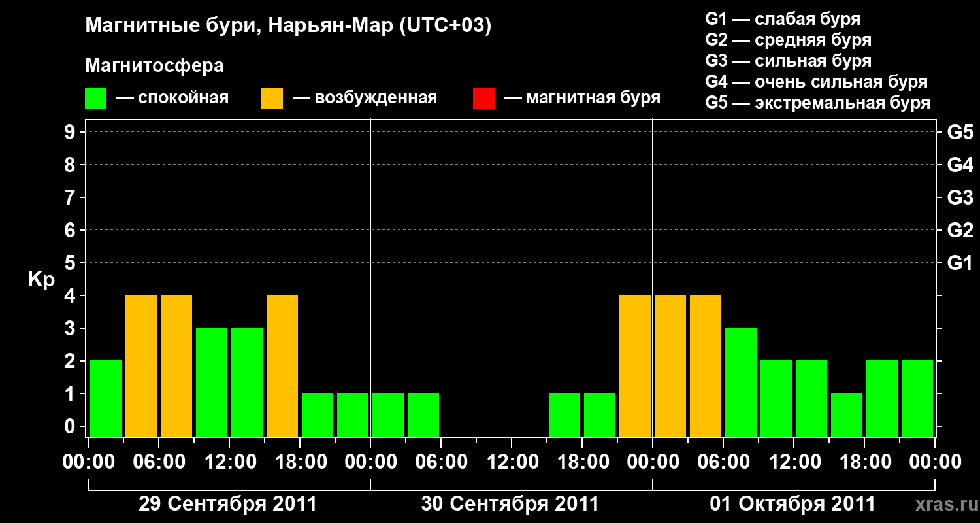Click the '18:00' tick label for 29 September
The height and width of the screenshot is (523, 980).
coord(300,462)
